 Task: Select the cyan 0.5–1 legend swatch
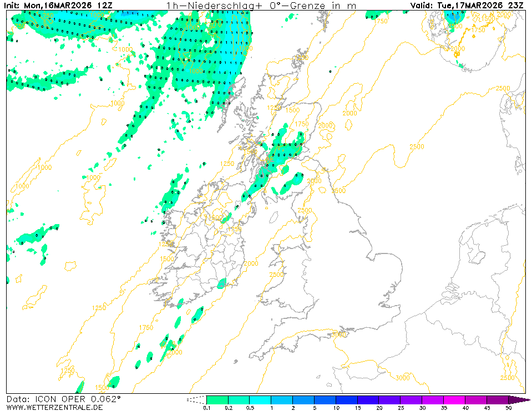pos(260,400)
